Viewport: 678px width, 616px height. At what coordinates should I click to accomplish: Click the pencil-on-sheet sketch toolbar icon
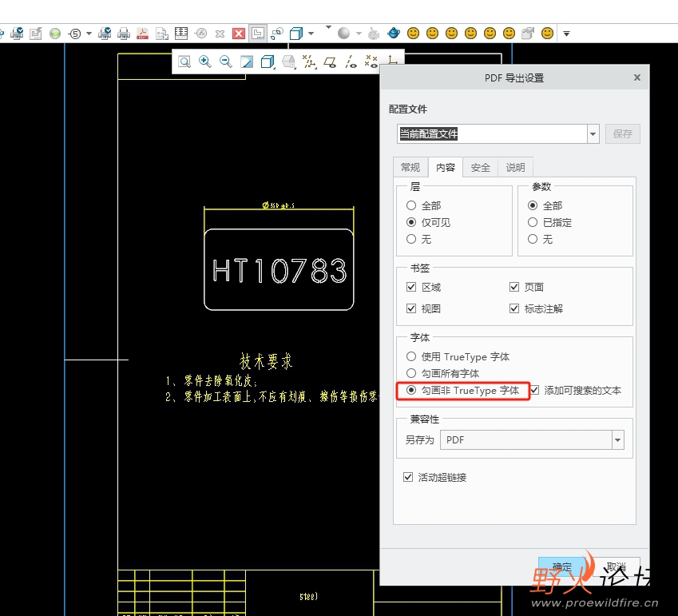point(36,34)
